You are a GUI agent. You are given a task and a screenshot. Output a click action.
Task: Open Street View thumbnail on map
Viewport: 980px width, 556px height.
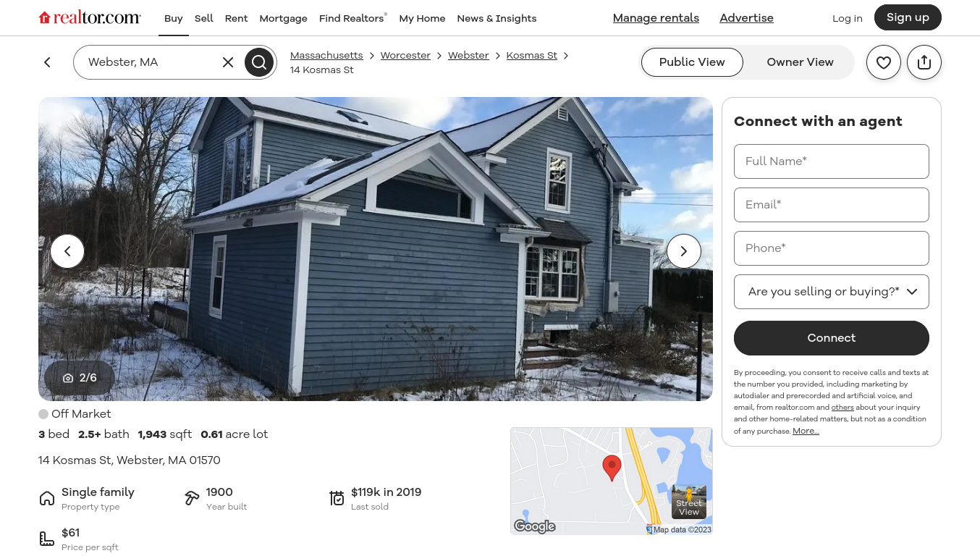[689, 502]
